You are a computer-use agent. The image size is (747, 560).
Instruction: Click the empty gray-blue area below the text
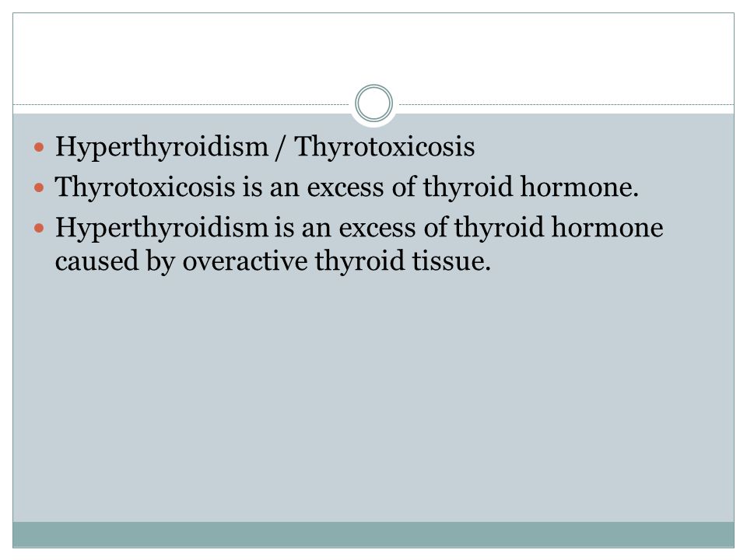pyautogui.click(x=373, y=395)
